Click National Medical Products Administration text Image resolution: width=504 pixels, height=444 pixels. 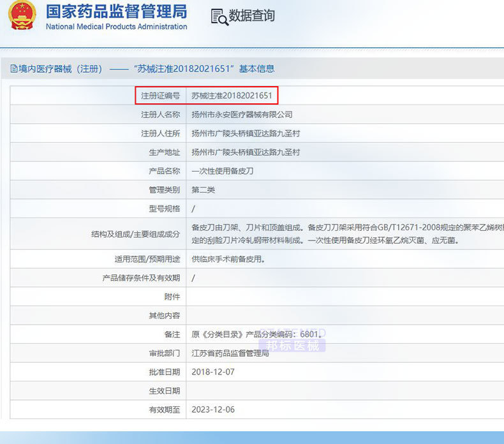click(x=116, y=27)
